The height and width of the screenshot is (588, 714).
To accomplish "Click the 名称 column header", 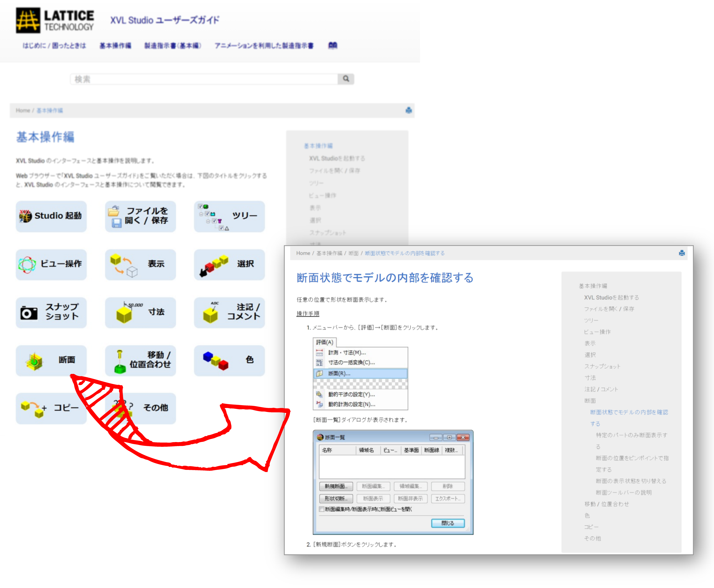I will (x=337, y=450).
